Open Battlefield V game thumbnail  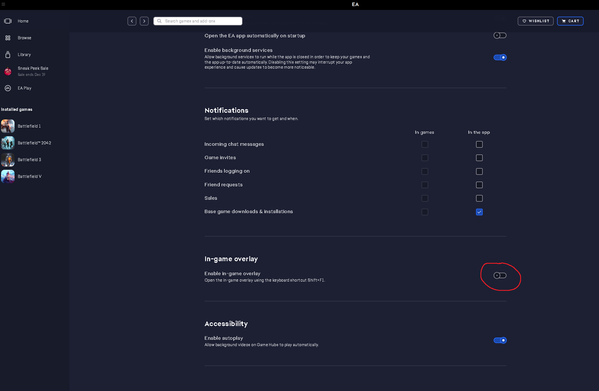tap(8, 176)
